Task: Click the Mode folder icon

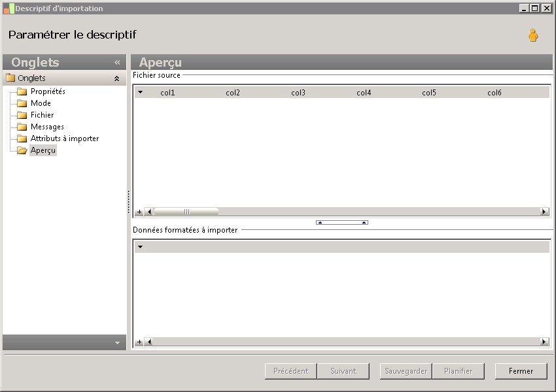Action: coord(22,103)
